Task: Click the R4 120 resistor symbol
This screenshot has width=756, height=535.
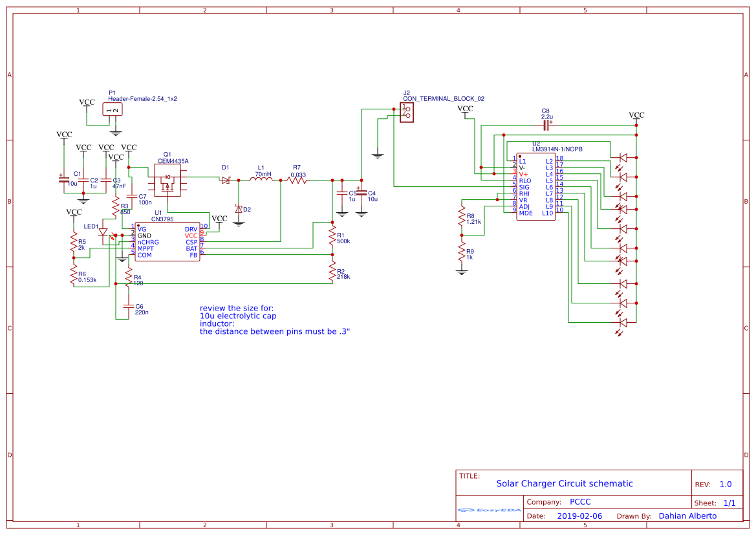Action: (x=128, y=278)
